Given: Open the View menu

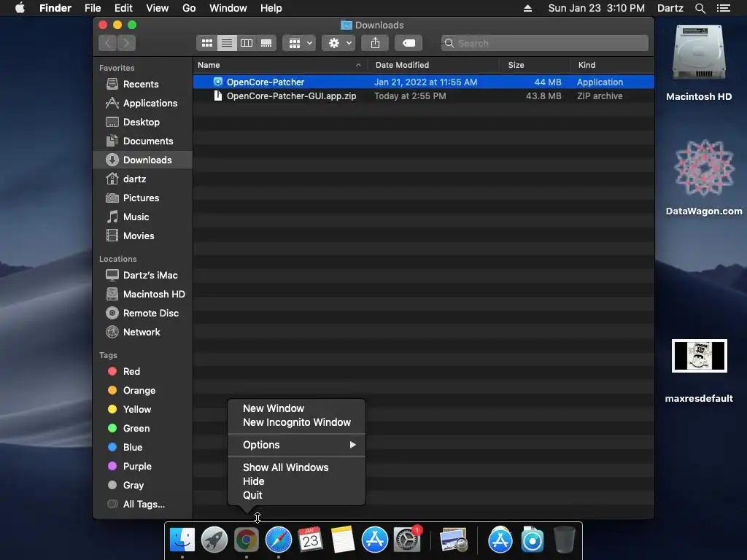Looking at the screenshot, I should coord(158,8).
